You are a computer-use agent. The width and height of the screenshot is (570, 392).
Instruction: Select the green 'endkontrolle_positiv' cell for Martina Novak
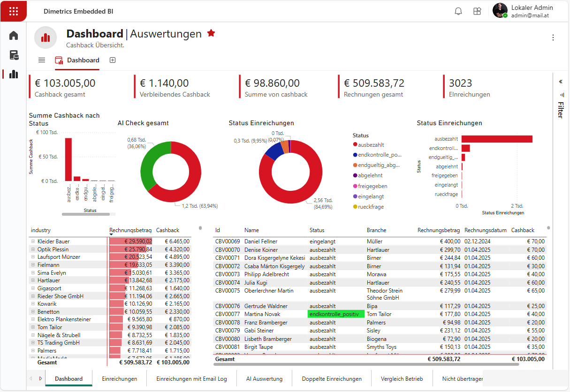click(x=336, y=314)
